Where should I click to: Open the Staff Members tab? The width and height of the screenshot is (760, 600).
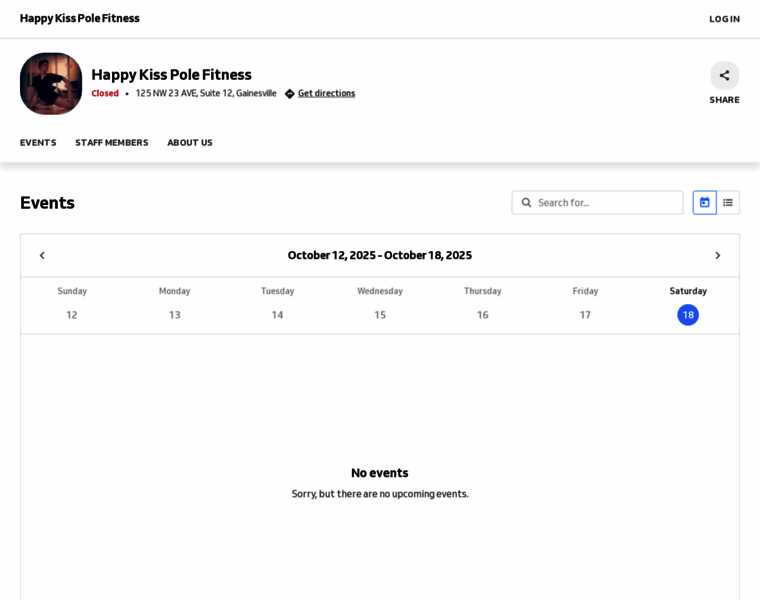click(111, 142)
